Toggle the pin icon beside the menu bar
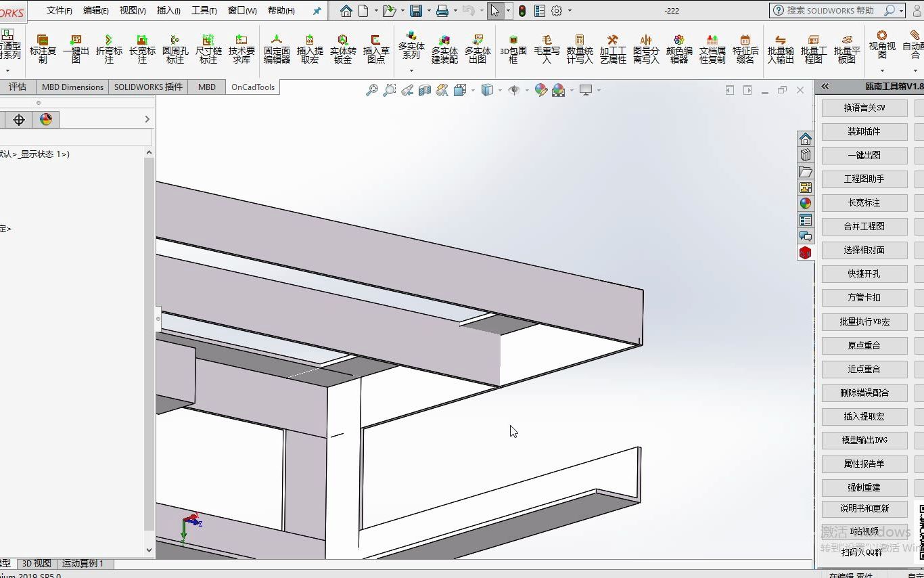 317,10
